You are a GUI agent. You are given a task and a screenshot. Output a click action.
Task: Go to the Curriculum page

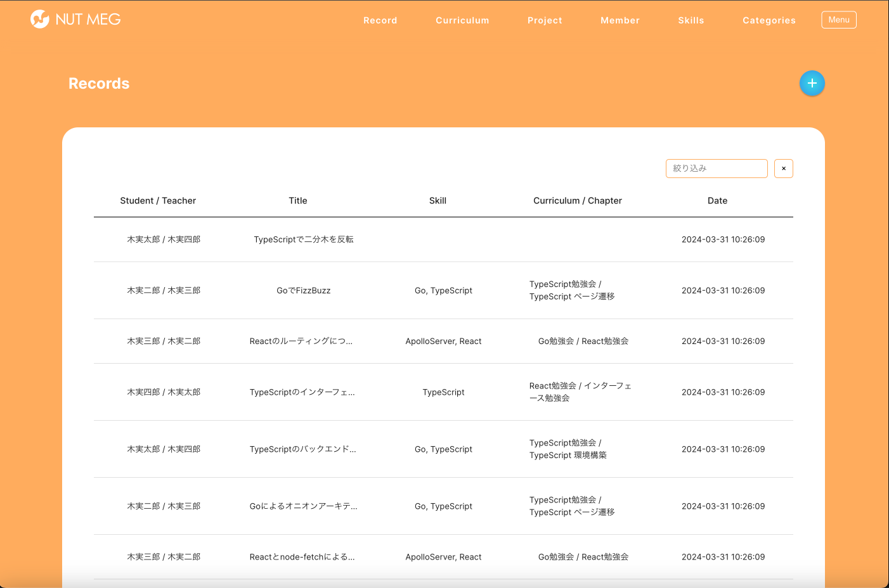click(462, 20)
